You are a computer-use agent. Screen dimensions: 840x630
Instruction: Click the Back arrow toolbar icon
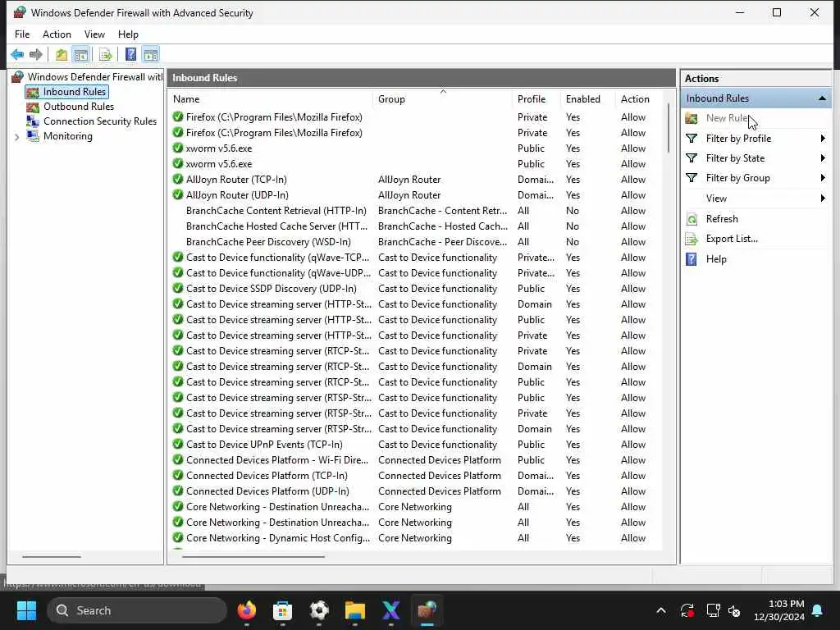(x=17, y=54)
